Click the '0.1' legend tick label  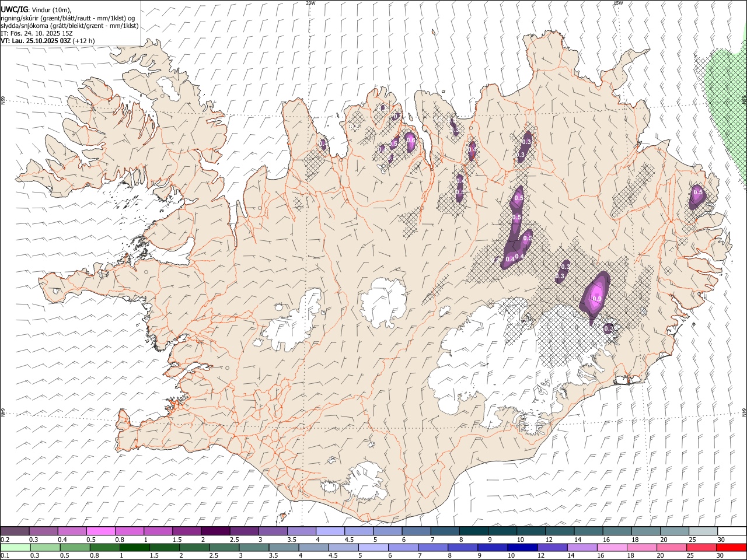(x=5, y=556)
